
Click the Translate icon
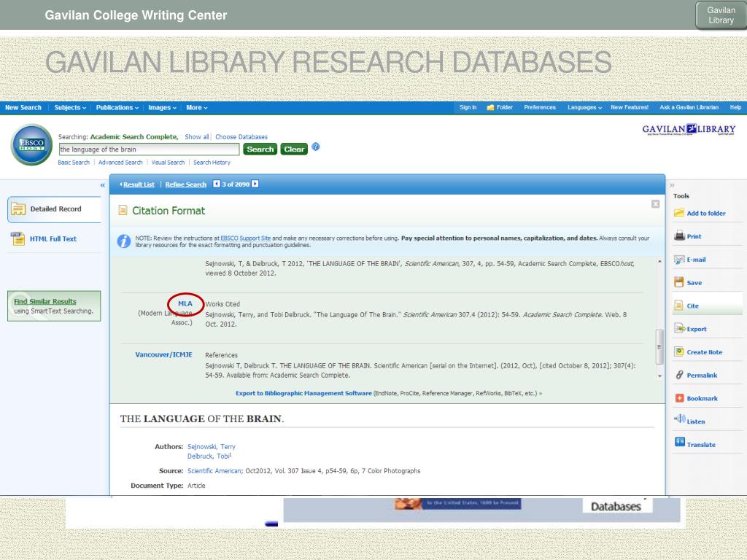(679, 442)
